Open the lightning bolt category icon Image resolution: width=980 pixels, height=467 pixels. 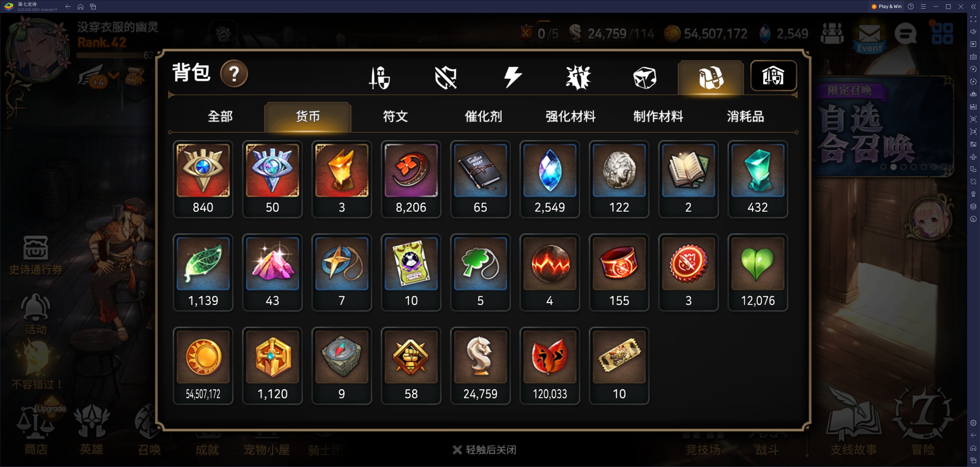512,77
